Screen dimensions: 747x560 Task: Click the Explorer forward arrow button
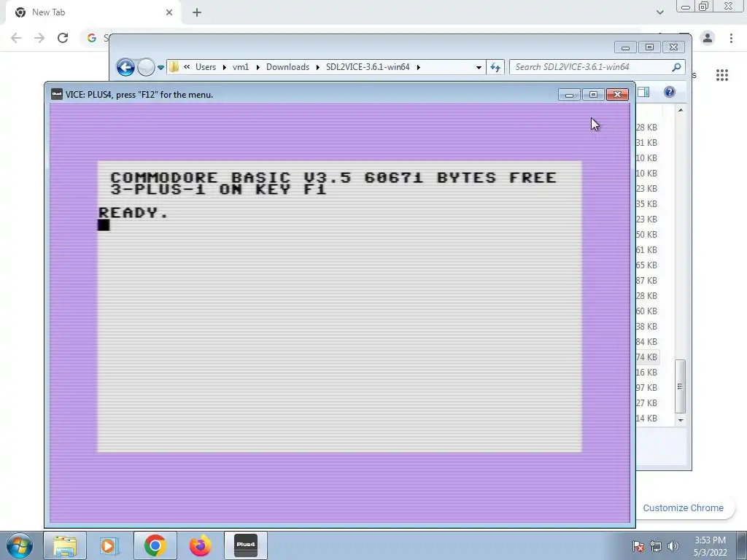click(x=146, y=67)
